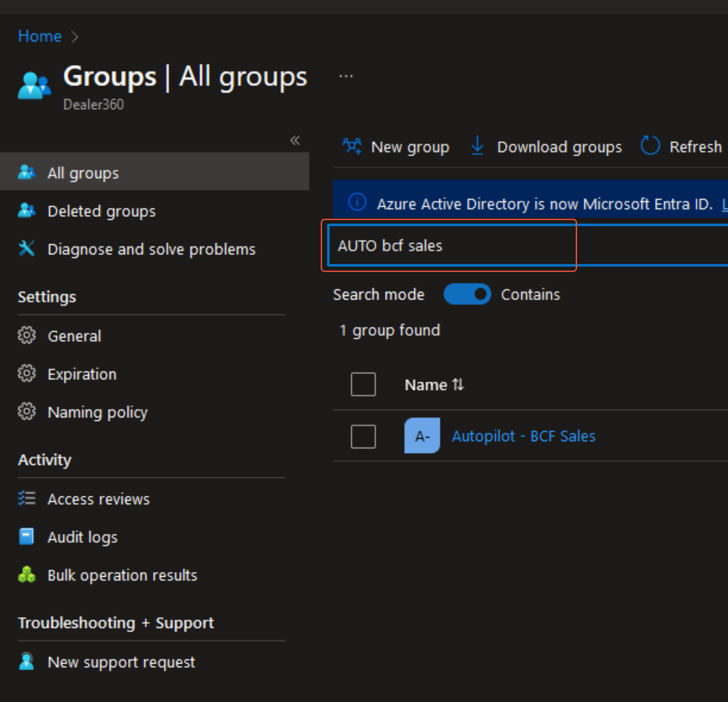
Task: Open the ellipsis menu beside title
Action: [x=346, y=77]
